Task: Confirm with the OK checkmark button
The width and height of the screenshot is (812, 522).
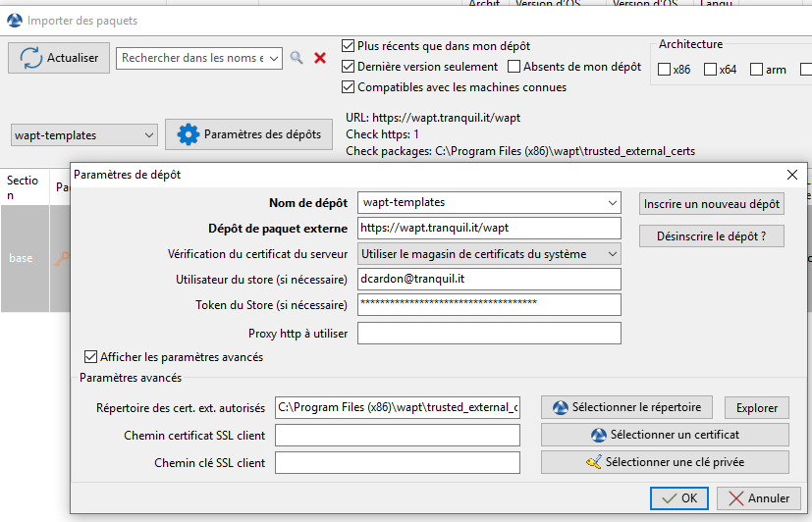Action: click(x=679, y=498)
